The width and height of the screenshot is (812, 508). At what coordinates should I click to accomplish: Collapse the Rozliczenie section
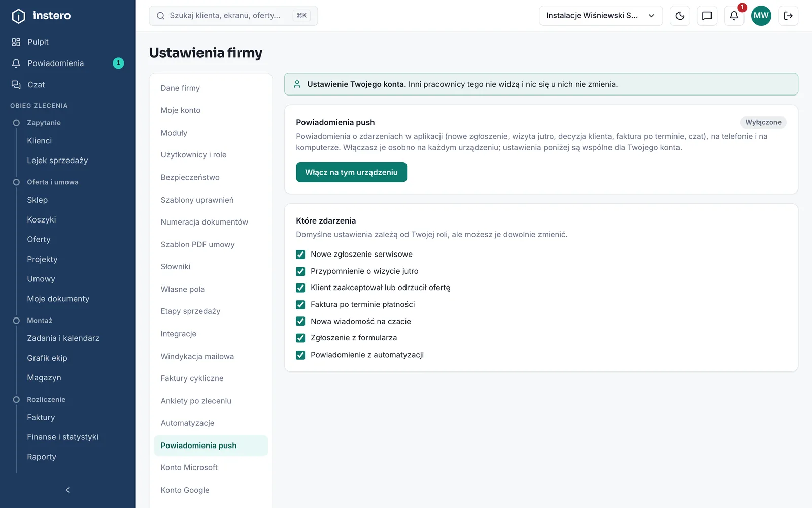click(46, 399)
